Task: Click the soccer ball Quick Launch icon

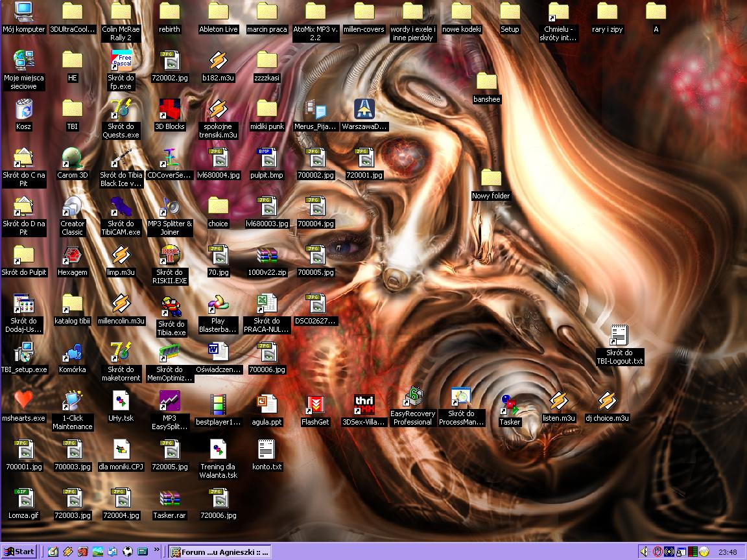Action: tap(128, 552)
